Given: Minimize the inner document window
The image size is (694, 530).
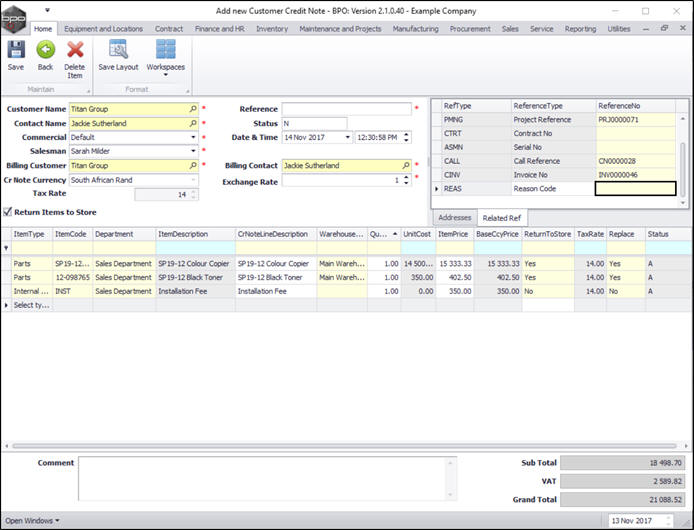Looking at the screenshot, I should (x=646, y=28).
